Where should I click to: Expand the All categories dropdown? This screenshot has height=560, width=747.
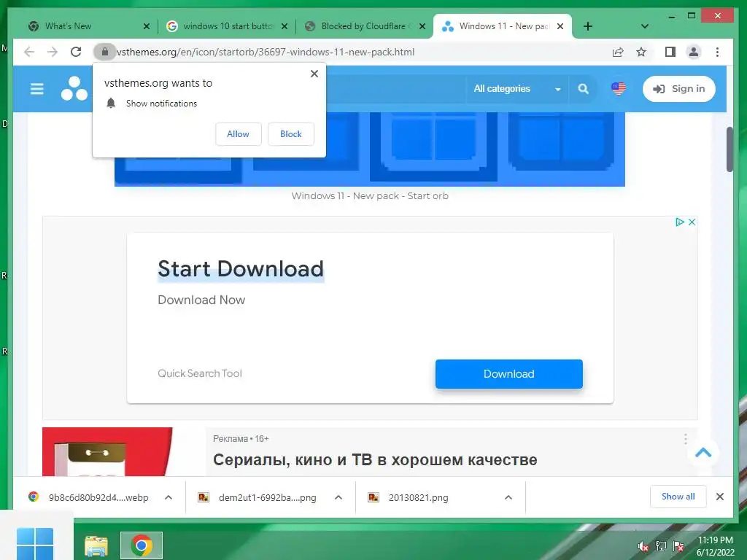517,88
